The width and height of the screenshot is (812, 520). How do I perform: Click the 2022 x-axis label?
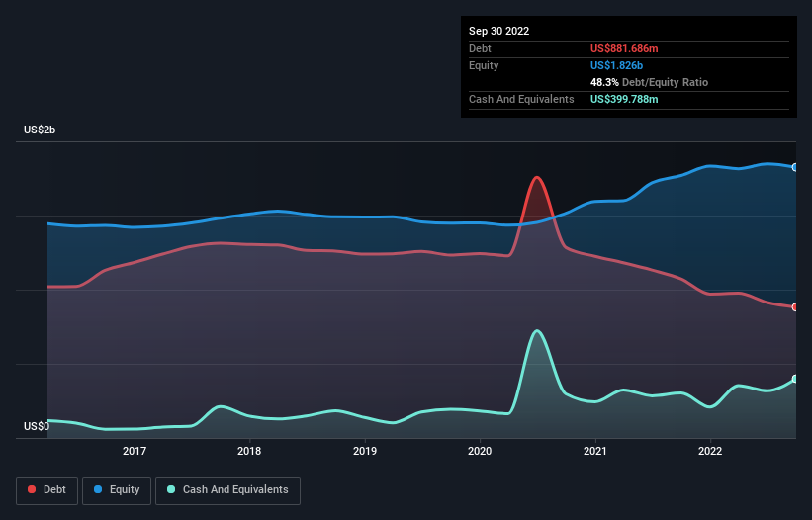click(710, 451)
